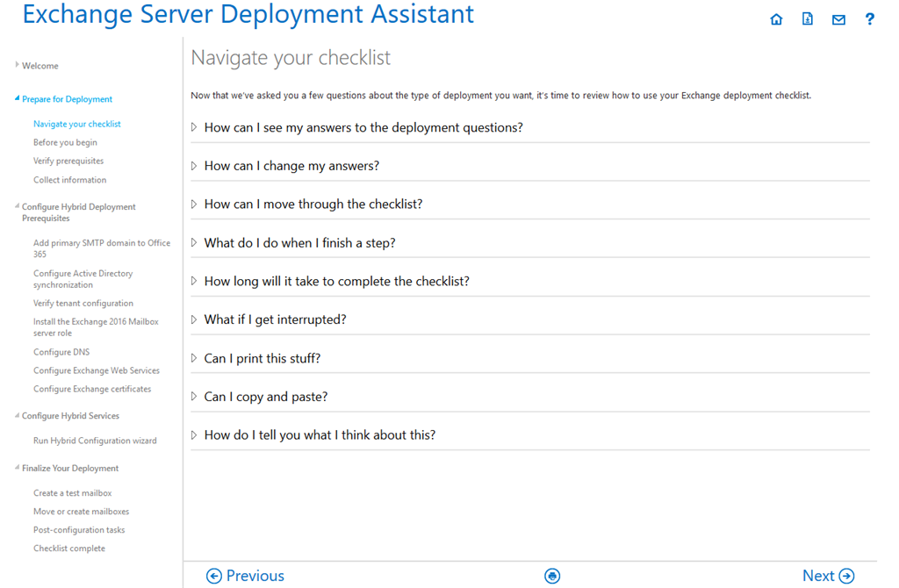Image resolution: width=899 pixels, height=588 pixels.
Task: Go to the Previous page
Action: 246,576
